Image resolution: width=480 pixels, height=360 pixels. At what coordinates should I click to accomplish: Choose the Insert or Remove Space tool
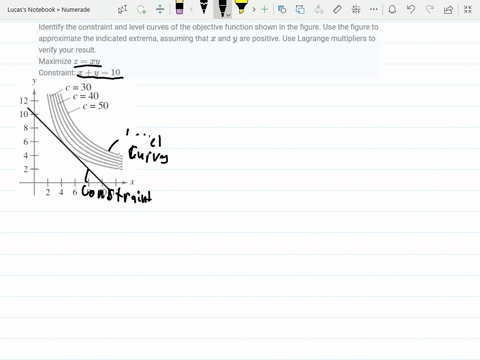(x=160, y=9)
